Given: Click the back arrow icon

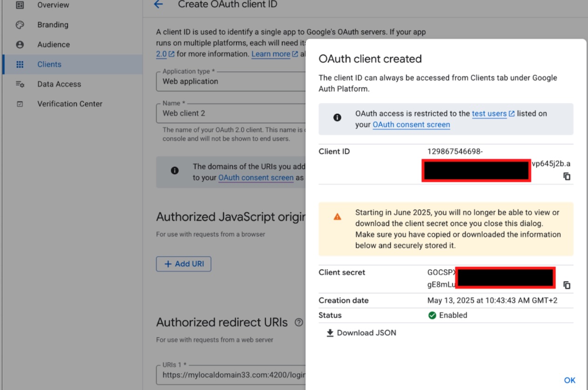Looking at the screenshot, I should 158,5.
